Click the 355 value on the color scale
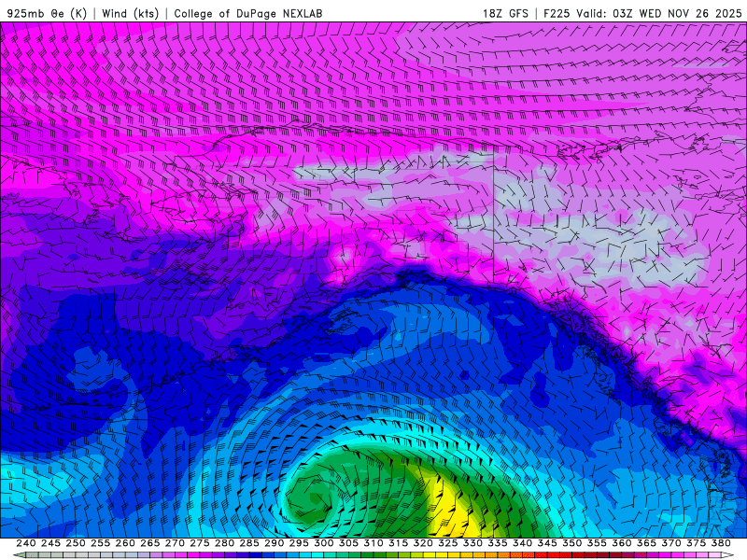The image size is (747, 560). point(597,543)
